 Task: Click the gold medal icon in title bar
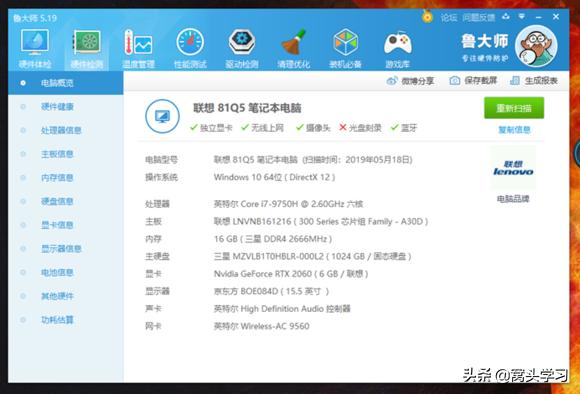[x=427, y=16]
